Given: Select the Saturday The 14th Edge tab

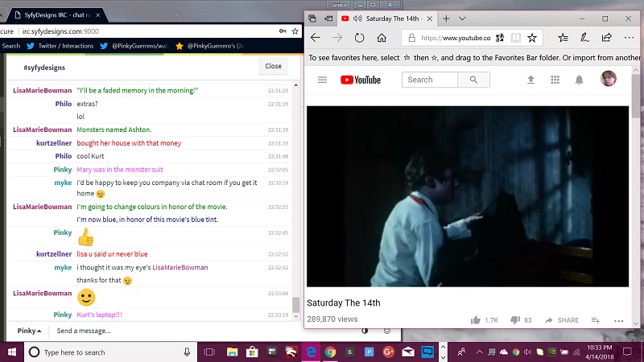Looking at the screenshot, I should 387,19.
